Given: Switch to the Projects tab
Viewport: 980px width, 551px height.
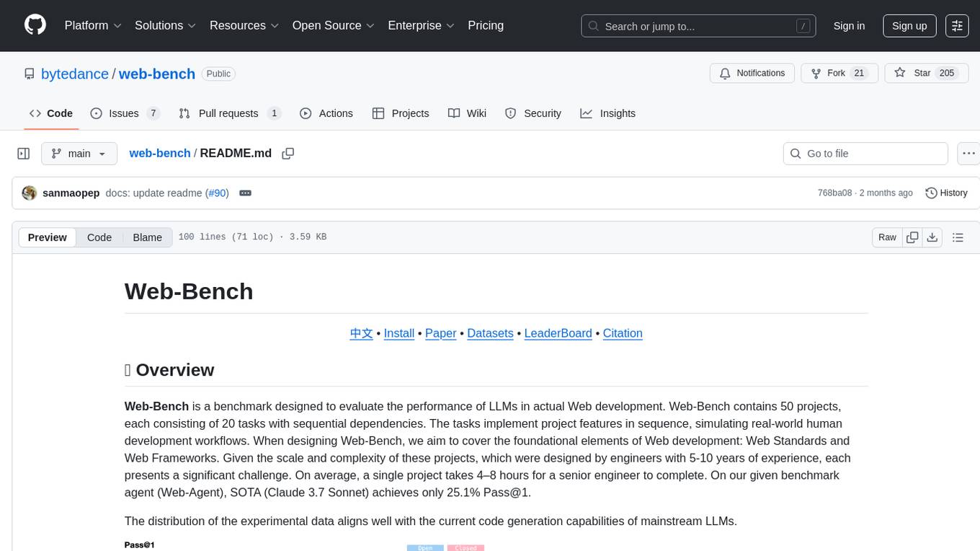Looking at the screenshot, I should (401, 113).
